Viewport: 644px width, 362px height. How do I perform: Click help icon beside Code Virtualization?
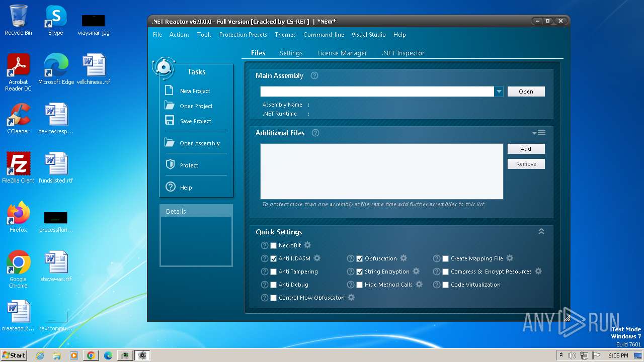click(x=437, y=285)
